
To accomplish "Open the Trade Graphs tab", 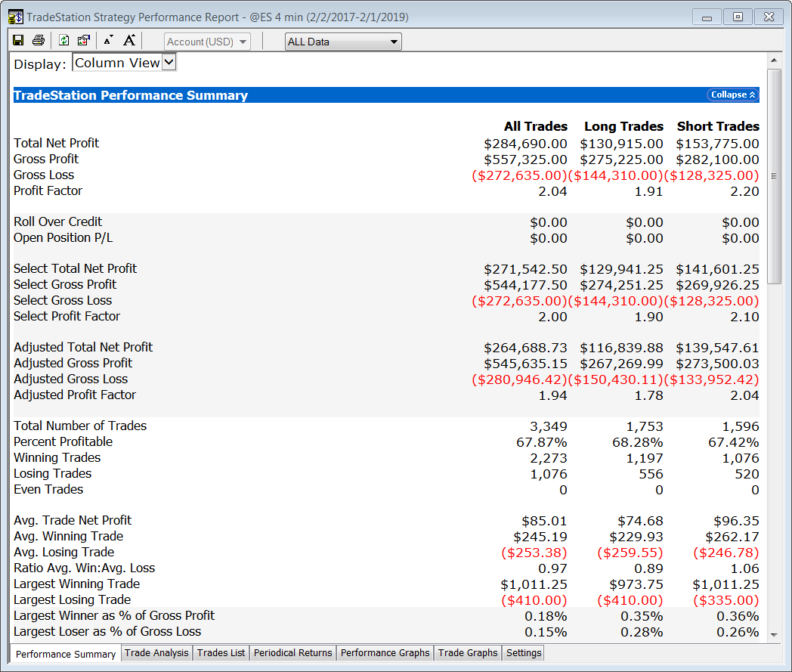I will 468,653.
